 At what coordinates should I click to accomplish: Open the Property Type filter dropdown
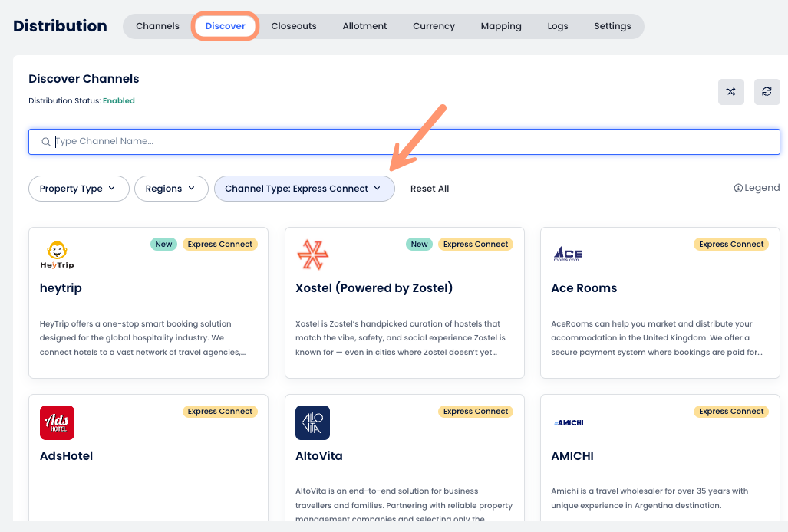click(79, 189)
